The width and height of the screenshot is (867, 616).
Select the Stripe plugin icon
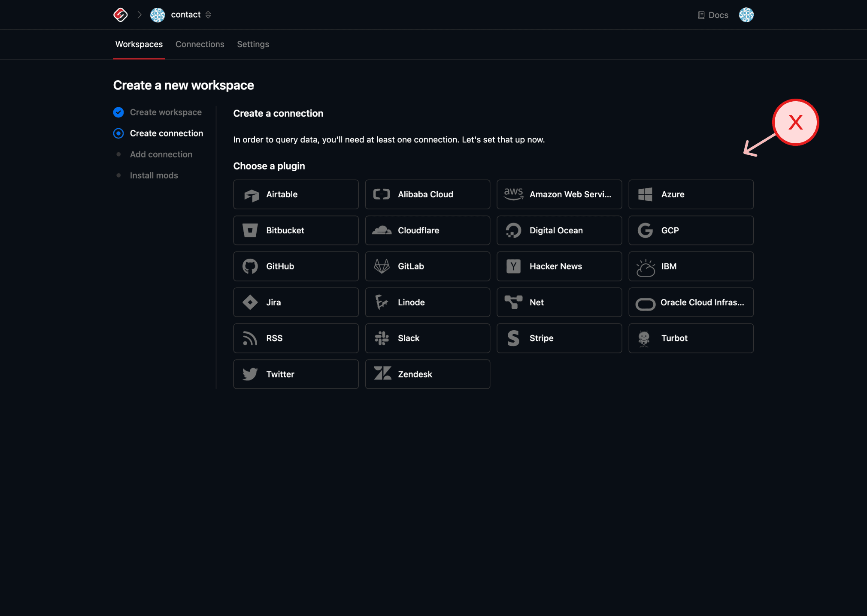click(513, 338)
